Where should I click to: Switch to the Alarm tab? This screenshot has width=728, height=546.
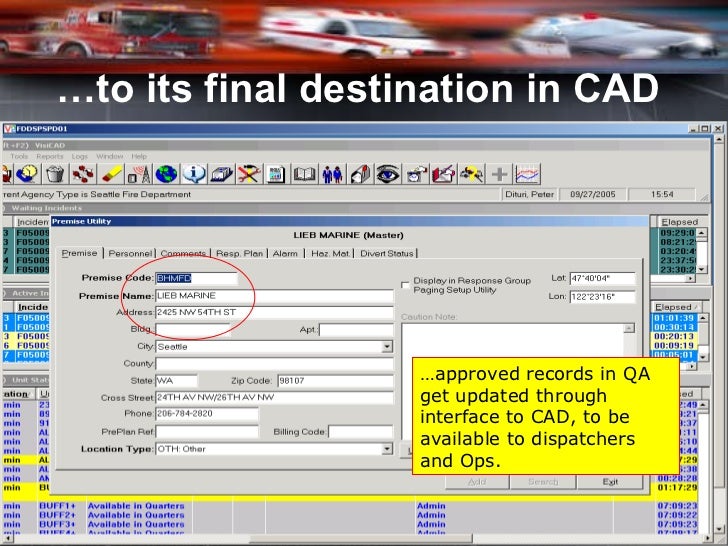tap(285, 254)
